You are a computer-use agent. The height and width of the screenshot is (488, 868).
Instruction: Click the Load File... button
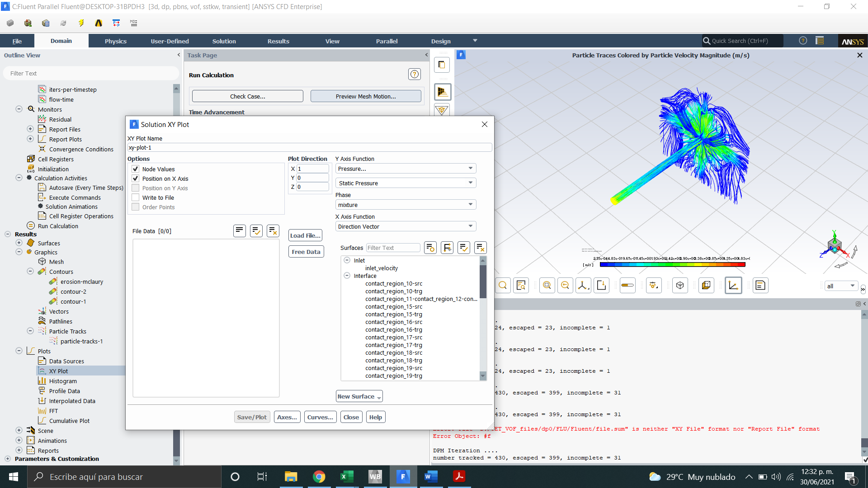pos(305,235)
